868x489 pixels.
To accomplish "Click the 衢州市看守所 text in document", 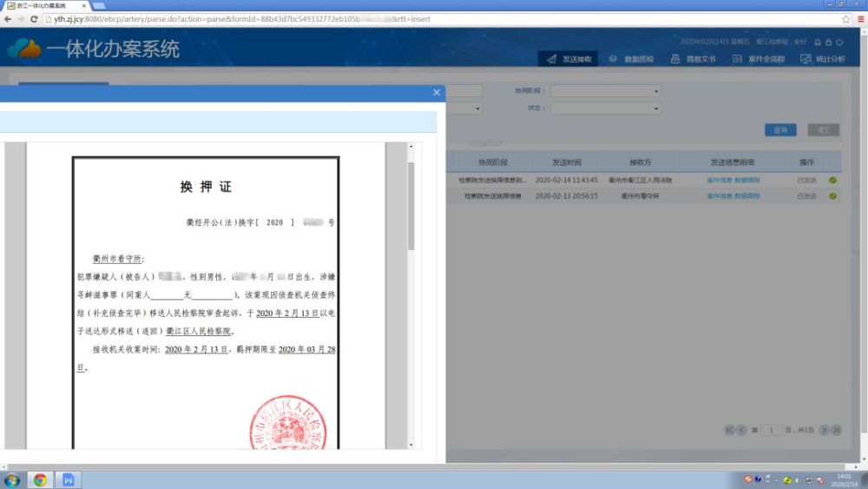I will coord(117,259).
